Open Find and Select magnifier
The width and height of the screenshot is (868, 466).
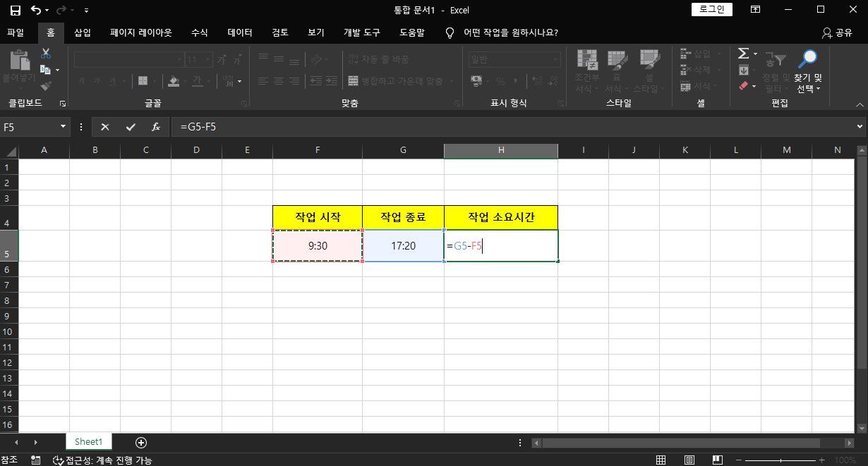click(x=808, y=59)
